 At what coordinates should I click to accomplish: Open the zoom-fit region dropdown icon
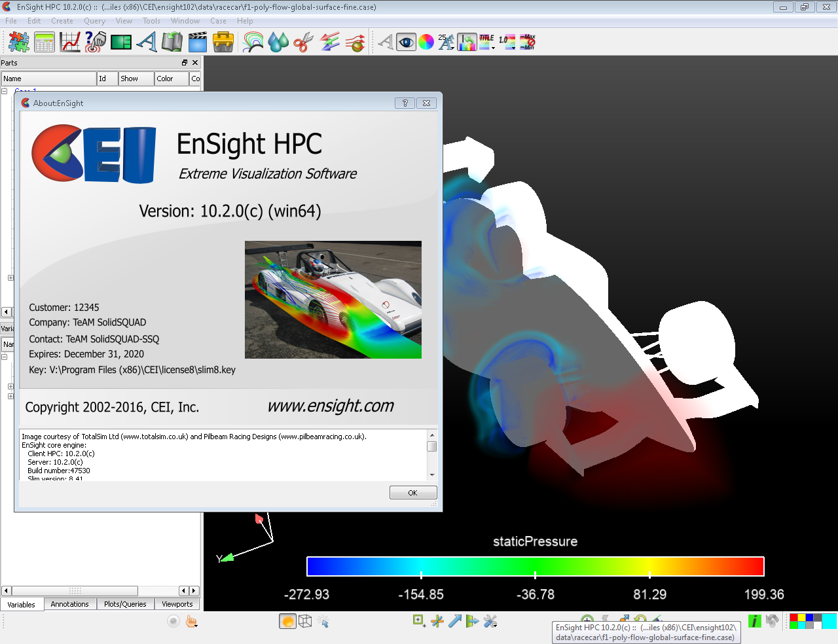tap(420, 621)
